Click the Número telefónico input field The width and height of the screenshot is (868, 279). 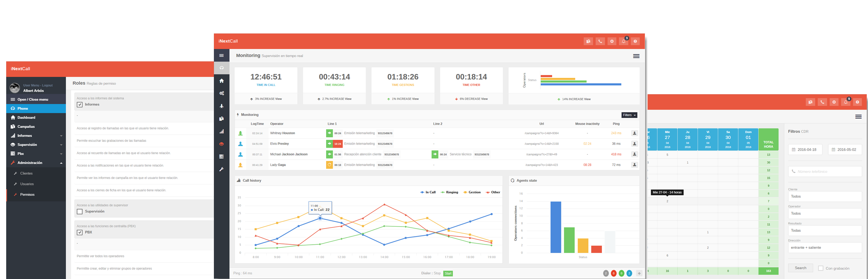(825, 171)
